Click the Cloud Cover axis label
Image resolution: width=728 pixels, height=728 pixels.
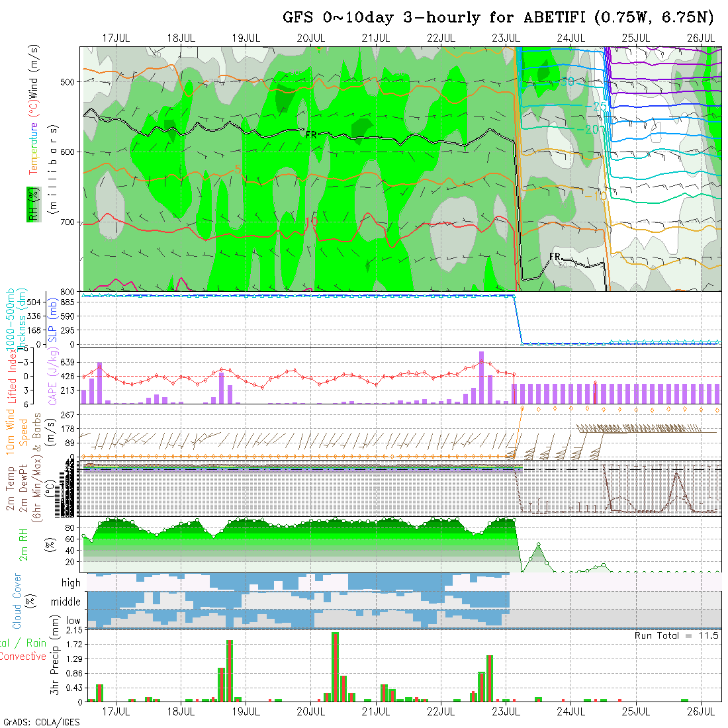pos(17,601)
